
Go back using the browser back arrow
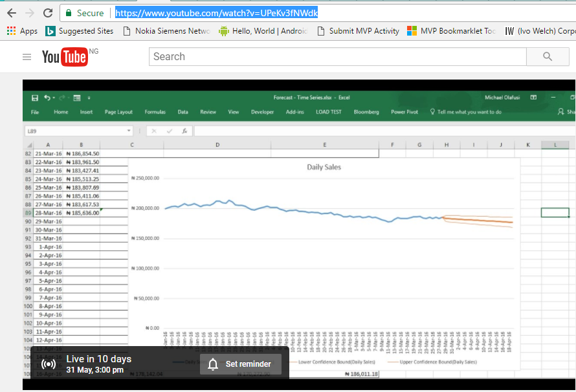tap(12, 13)
